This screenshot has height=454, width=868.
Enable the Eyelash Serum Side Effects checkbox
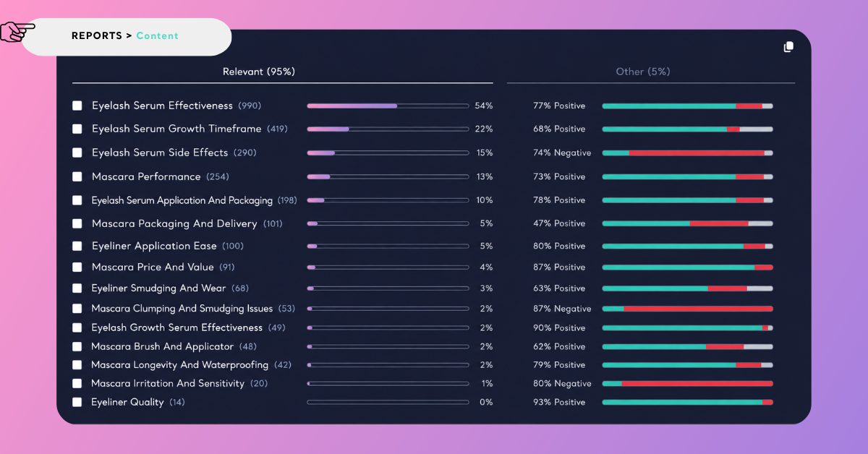[x=77, y=153]
